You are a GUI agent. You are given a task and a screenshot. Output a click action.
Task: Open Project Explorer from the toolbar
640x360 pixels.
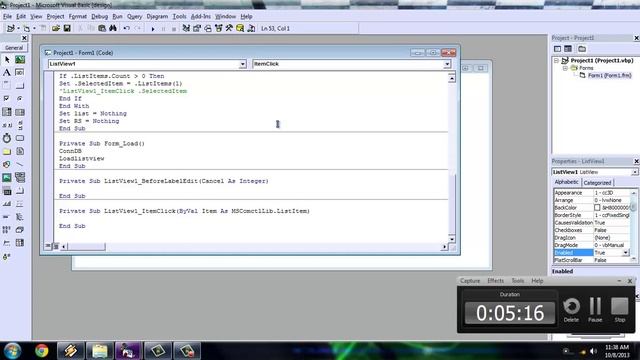click(x=186, y=28)
